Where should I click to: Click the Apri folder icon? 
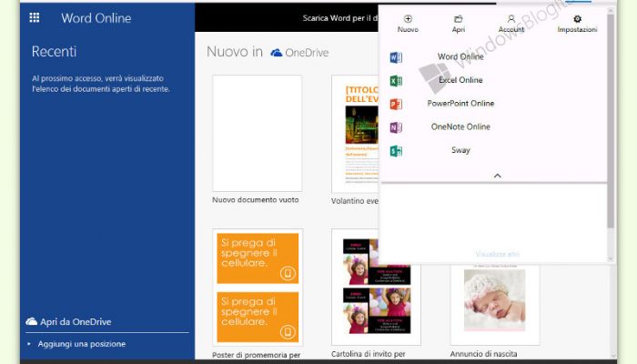(x=459, y=19)
